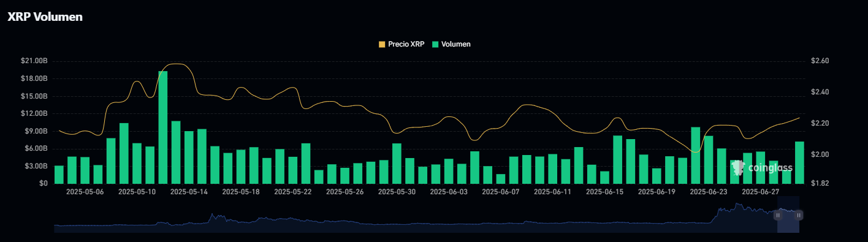This screenshot has height=242, width=868.
Task: Toggle the Volumen legend series
Action: click(451, 45)
